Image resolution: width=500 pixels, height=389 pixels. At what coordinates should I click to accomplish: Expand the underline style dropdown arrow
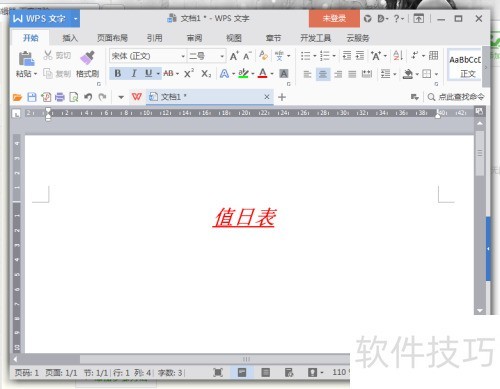point(158,74)
